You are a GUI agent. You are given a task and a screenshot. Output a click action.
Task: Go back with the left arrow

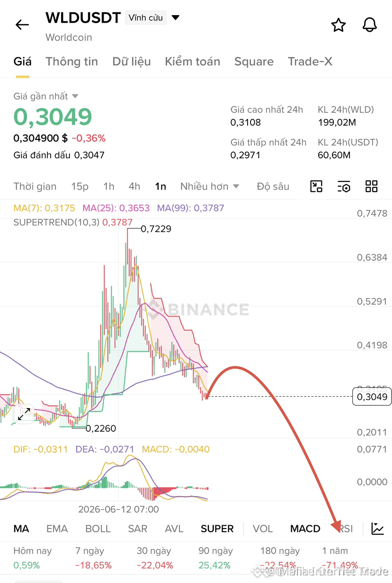tap(22, 25)
